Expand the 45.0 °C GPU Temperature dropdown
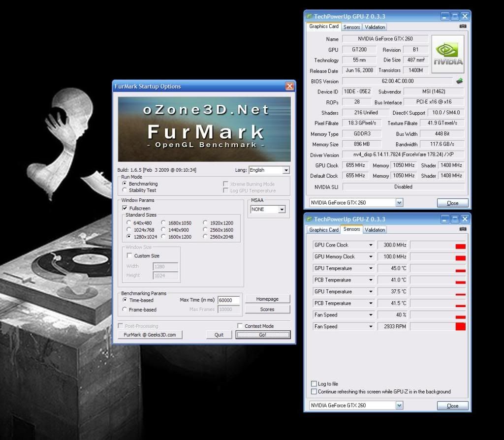504x440 pixels. (x=371, y=268)
